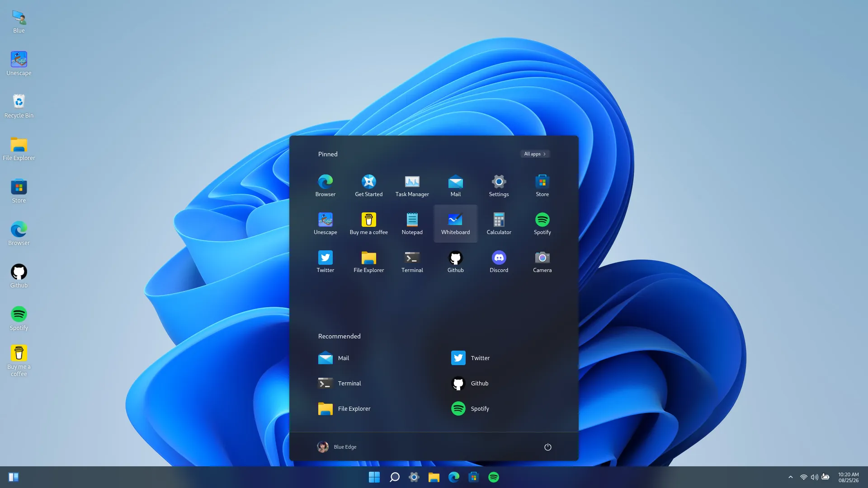The height and width of the screenshot is (488, 868).
Task: Expand All apps list
Action: [535, 154]
